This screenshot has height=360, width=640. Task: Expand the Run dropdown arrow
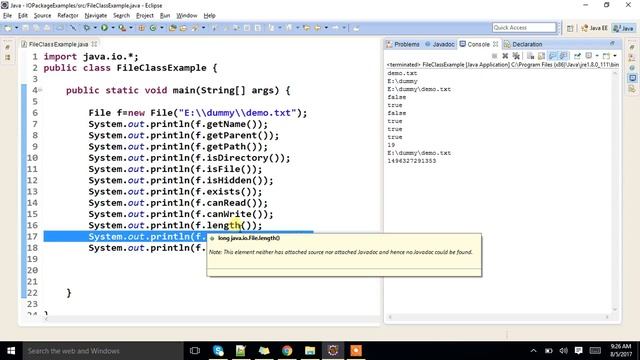pos(113,28)
